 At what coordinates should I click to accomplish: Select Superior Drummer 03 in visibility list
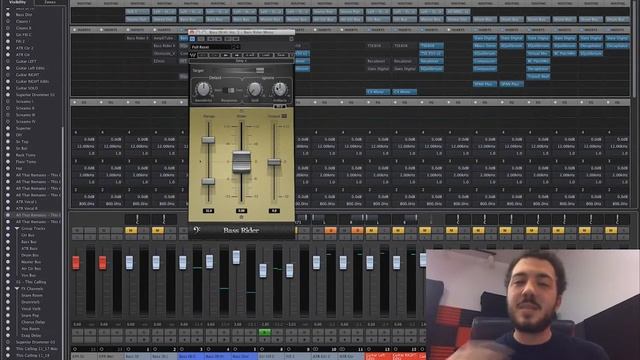coord(35,342)
